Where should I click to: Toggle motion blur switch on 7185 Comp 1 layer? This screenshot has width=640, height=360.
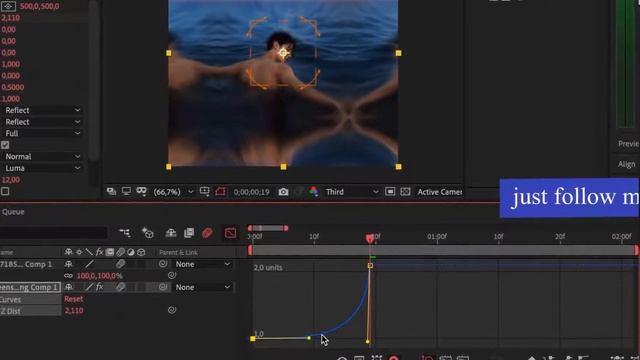(120, 264)
